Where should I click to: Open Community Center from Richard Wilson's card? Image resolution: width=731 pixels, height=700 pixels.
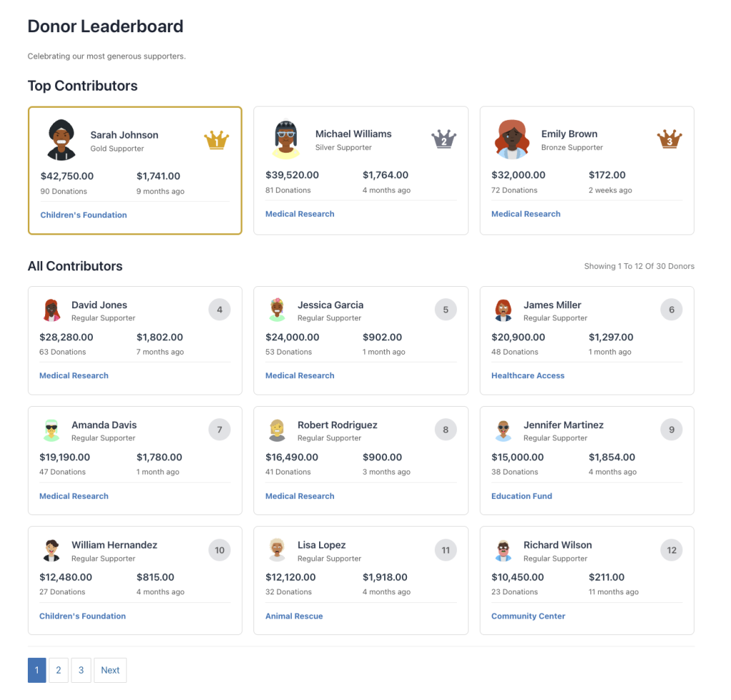[x=528, y=616]
